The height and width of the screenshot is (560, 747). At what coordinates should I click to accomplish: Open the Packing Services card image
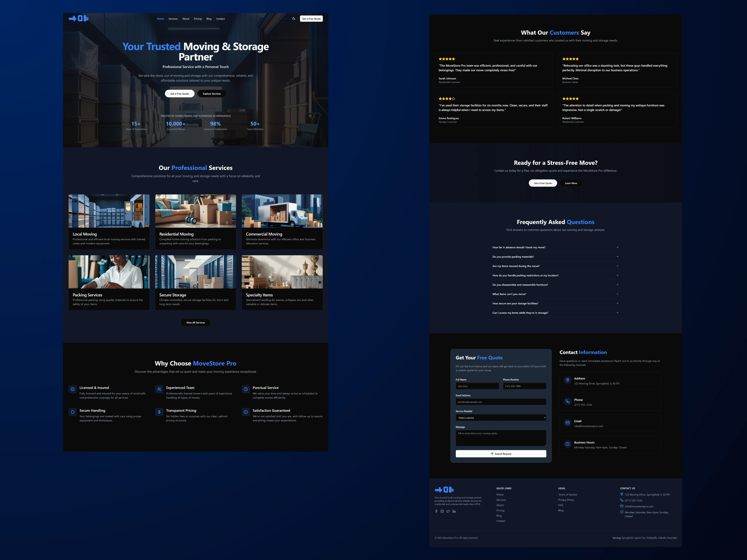point(109,272)
